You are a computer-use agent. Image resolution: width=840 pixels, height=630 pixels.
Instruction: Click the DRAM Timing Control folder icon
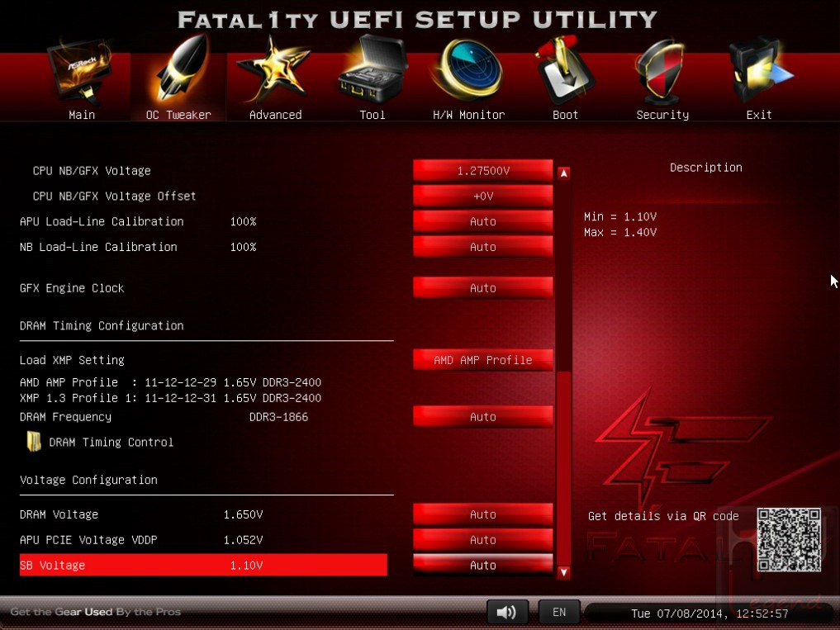click(x=34, y=442)
